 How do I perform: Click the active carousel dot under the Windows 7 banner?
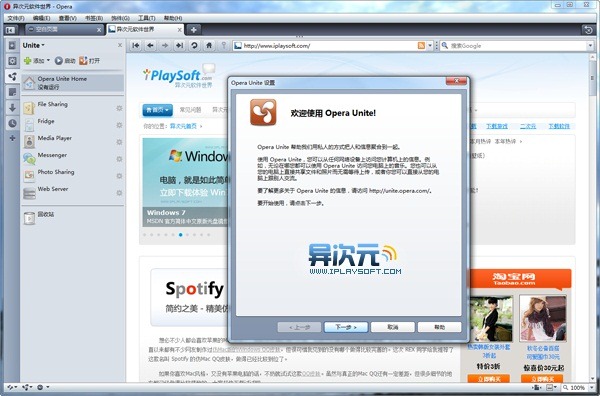pyautogui.click(x=180, y=235)
